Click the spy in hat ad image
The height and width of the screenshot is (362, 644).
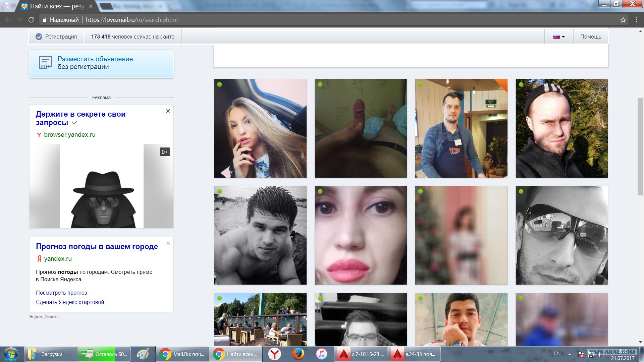tap(101, 186)
